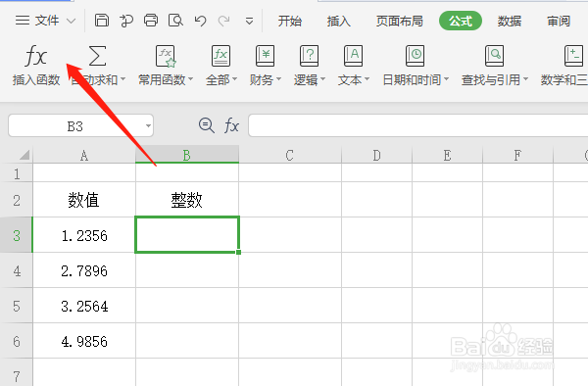Select row 3 header
588x386 pixels.
pyautogui.click(x=17, y=235)
